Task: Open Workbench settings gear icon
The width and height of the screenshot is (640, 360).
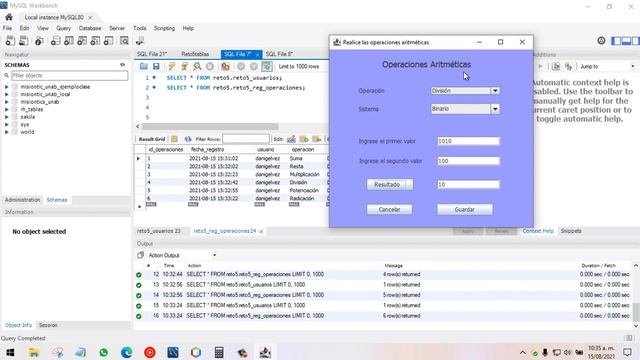Action: (x=601, y=40)
